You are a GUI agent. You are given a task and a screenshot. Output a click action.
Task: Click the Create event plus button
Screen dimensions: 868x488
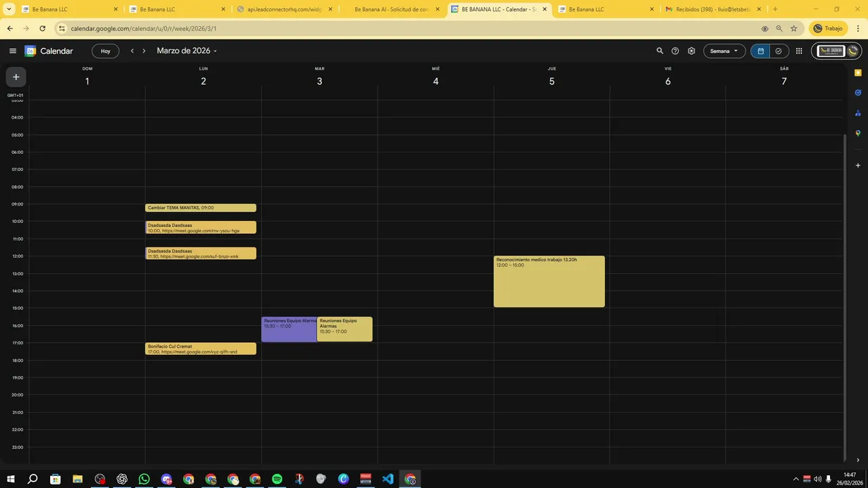click(16, 77)
